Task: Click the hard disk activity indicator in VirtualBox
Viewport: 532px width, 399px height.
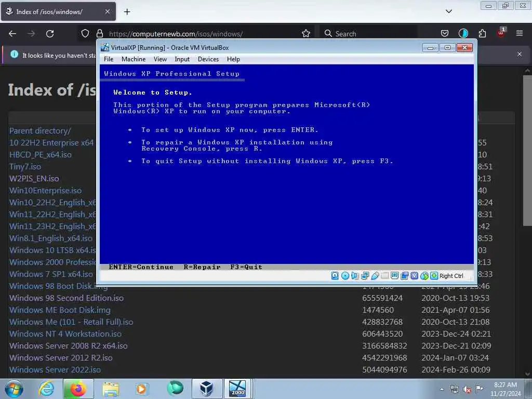Action: click(x=335, y=276)
